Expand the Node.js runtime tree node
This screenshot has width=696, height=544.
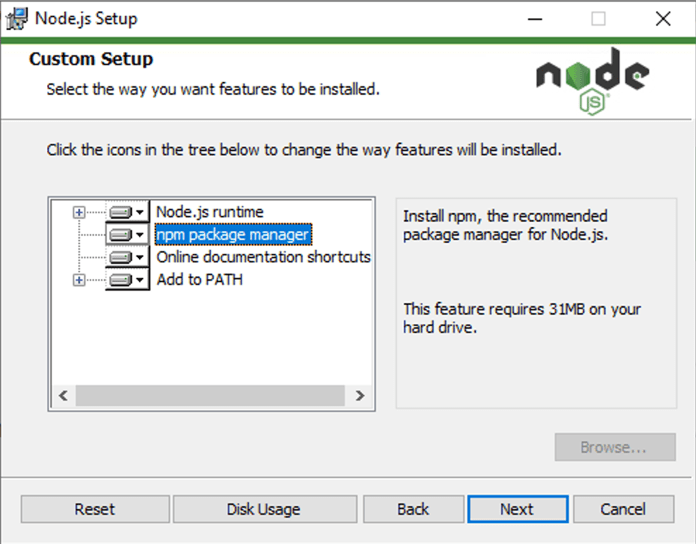click(x=79, y=212)
